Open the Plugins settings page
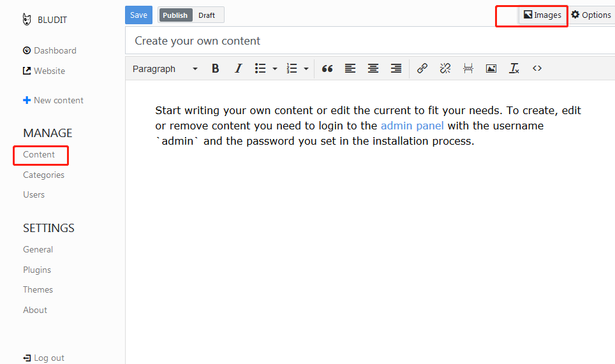The image size is (615, 364). (37, 270)
